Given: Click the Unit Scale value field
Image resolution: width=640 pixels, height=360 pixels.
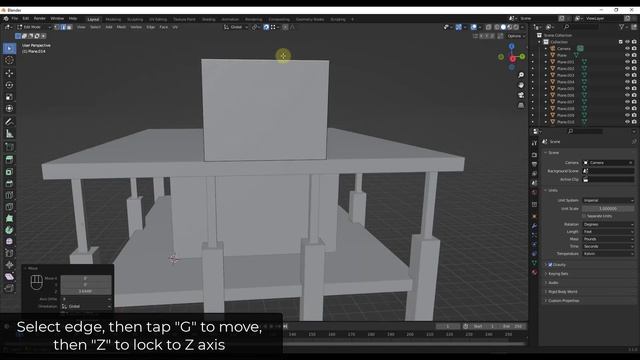Looking at the screenshot, I should click(x=608, y=209).
